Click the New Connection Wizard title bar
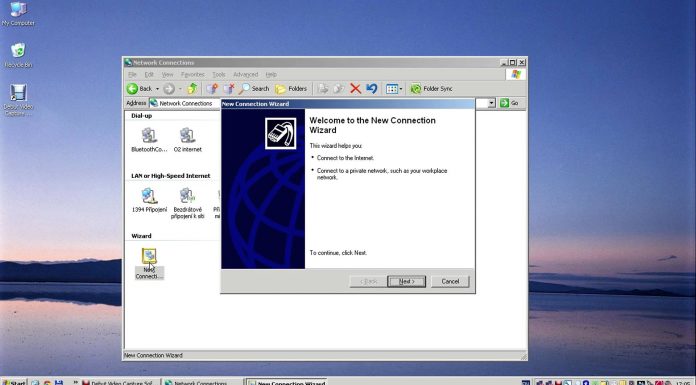The width and height of the screenshot is (696, 385). pos(348,104)
